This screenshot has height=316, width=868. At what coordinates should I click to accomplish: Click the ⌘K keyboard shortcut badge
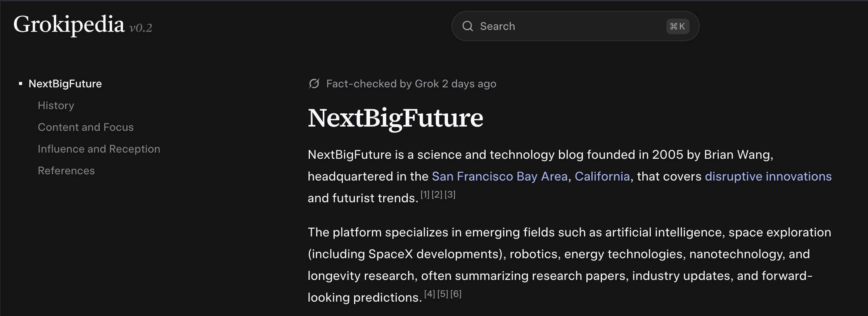677,26
